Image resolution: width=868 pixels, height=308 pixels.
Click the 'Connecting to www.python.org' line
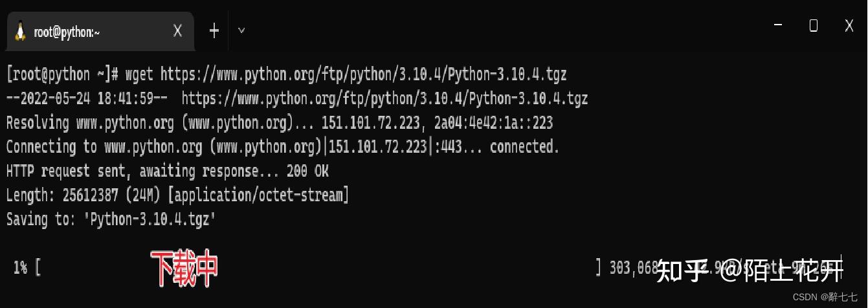coord(283,147)
